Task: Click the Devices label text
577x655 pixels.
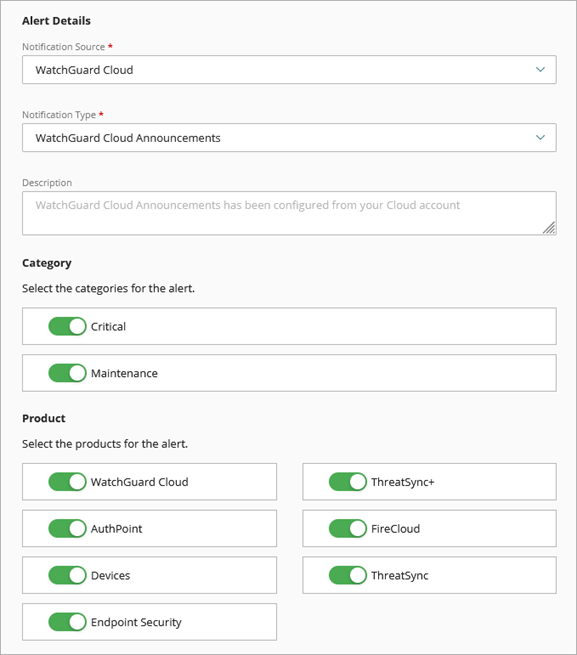Action: click(111, 576)
